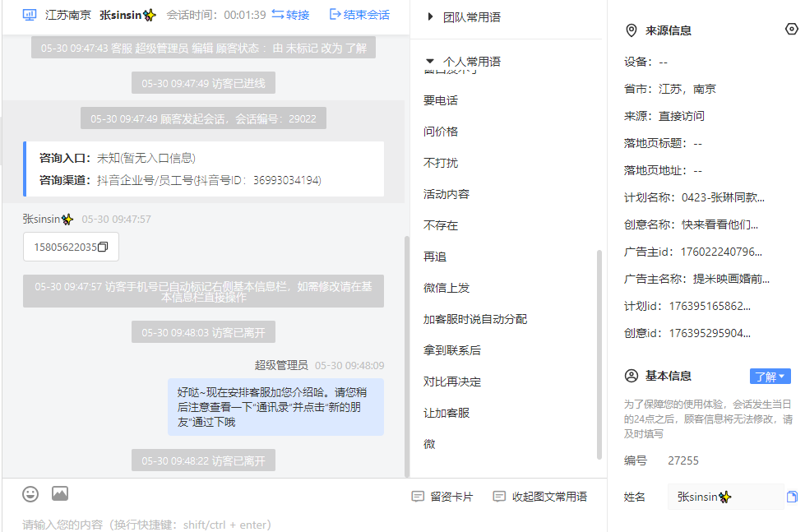The image size is (805, 532).
Task: Click the monitor device icon in chat header
Action: tap(30, 15)
